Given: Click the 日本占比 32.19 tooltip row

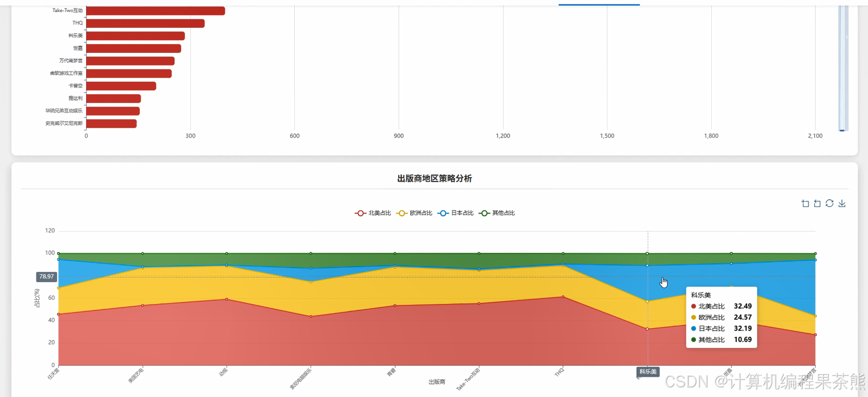Looking at the screenshot, I should click(x=721, y=328).
